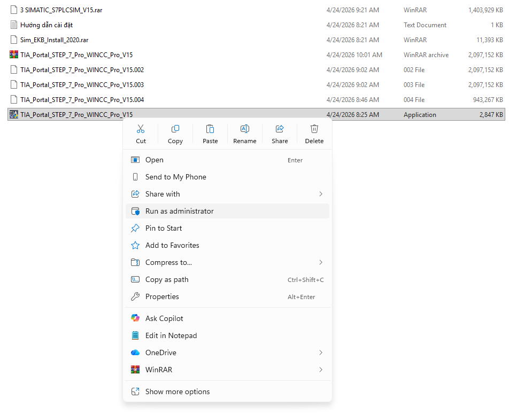
Task: Select Run as administrator
Action: 179,211
